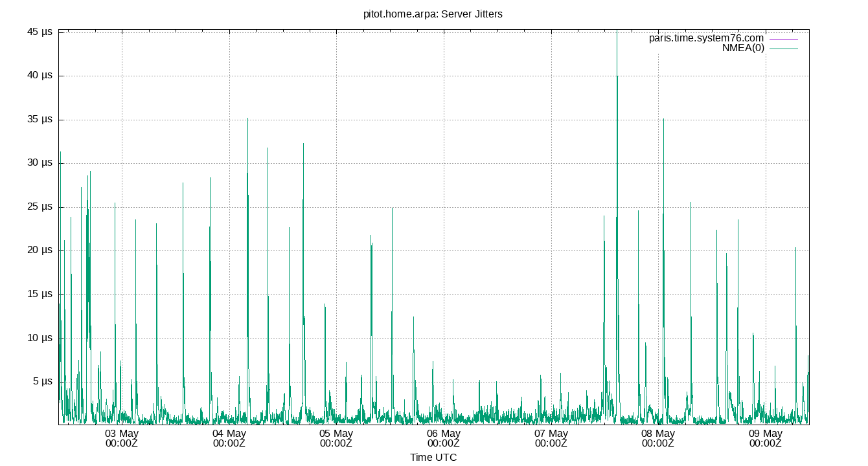Click the '06 May 00:00Z' x-axis label
This screenshot has width=868, height=466.
pyautogui.click(x=444, y=438)
